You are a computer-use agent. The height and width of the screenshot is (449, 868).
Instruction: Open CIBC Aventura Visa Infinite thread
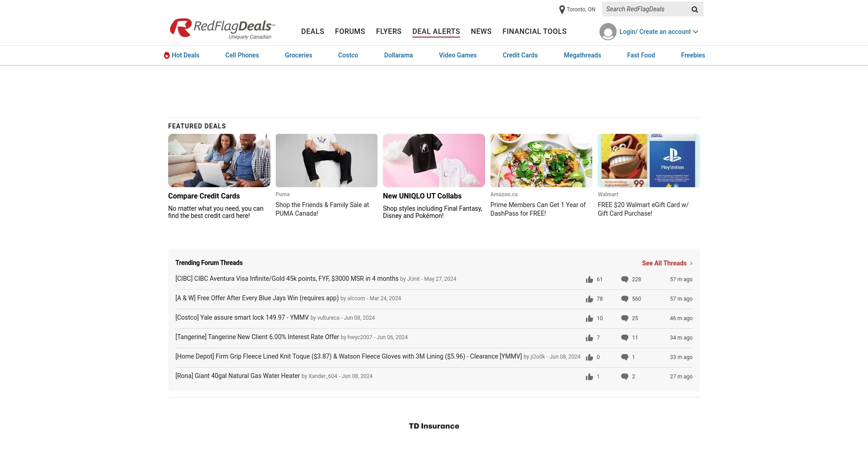(x=287, y=279)
